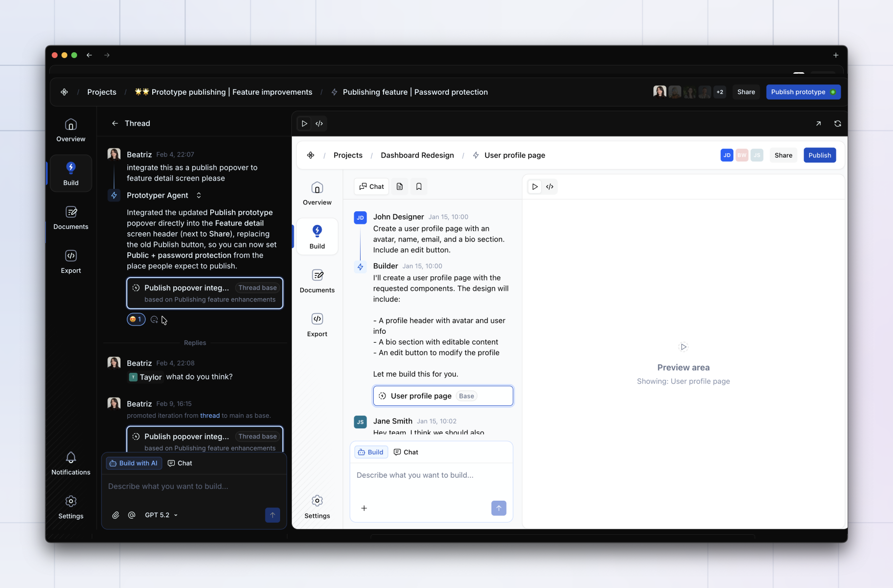Click the plus icon in the light composer
This screenshot has height=588, width=893.
pyautogui.click(x=364, y=508)
